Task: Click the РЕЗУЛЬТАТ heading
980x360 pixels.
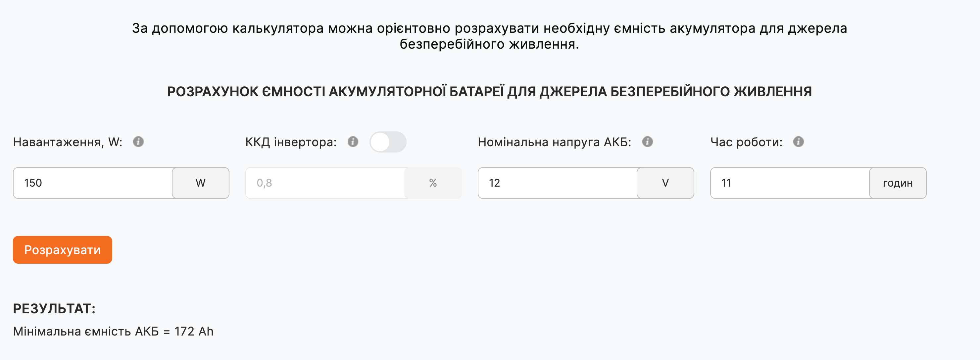Action: [x=54, y=309]
